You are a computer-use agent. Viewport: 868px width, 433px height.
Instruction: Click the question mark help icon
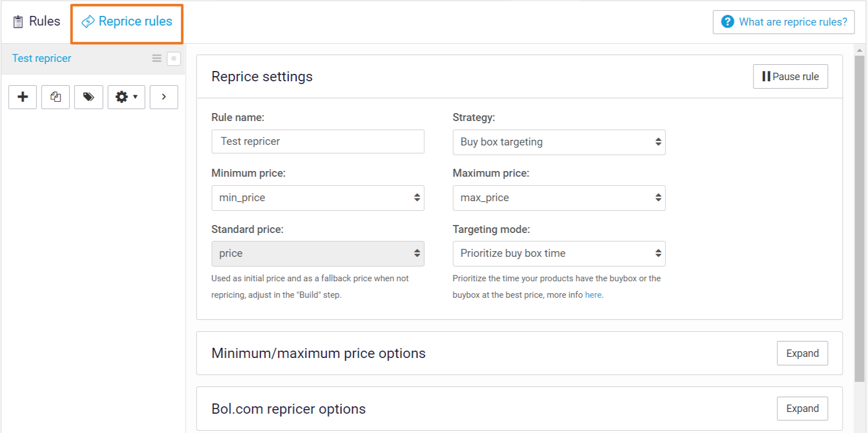(x=727, y=22)
